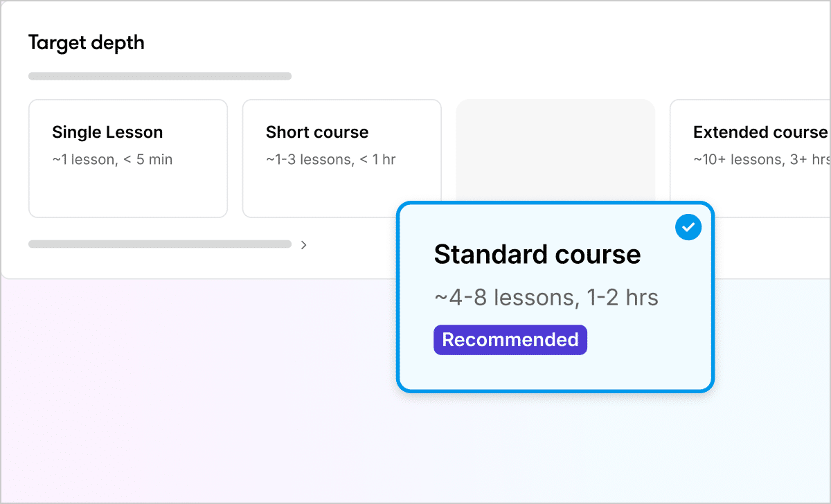Image resolution: width=831 pixels, height=504 pixels.
Task: Click the Target depth heading
Action: click(x=86, y=43)
